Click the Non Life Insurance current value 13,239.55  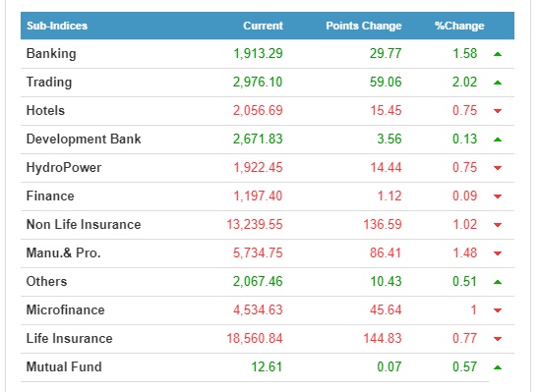(255, 224)
